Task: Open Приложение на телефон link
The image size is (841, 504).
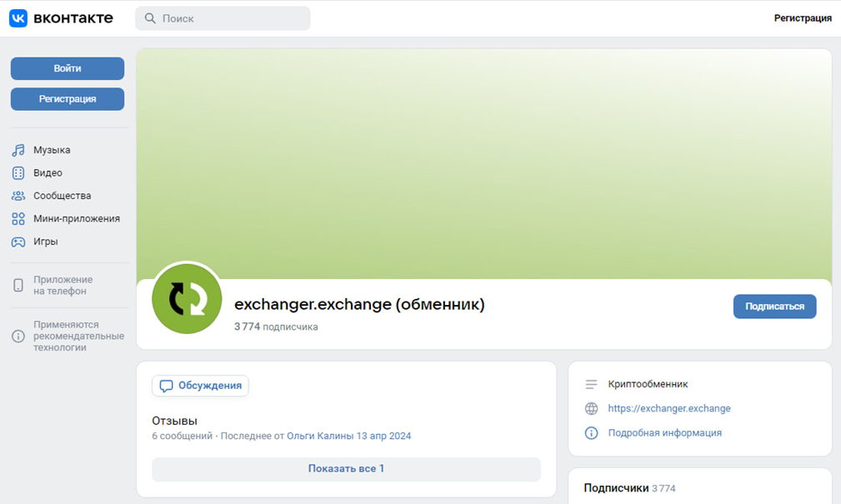Action: pyautogui.click(x=63, y=285)
